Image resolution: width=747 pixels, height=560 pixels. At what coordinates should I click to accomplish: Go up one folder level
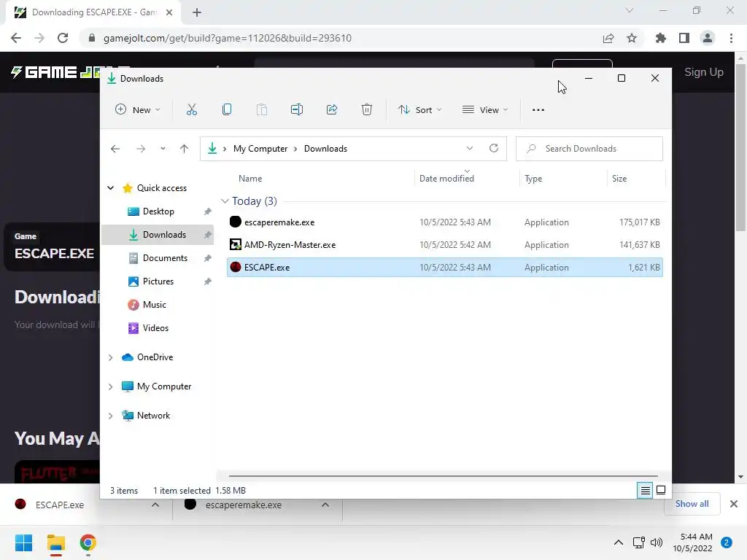184,149
